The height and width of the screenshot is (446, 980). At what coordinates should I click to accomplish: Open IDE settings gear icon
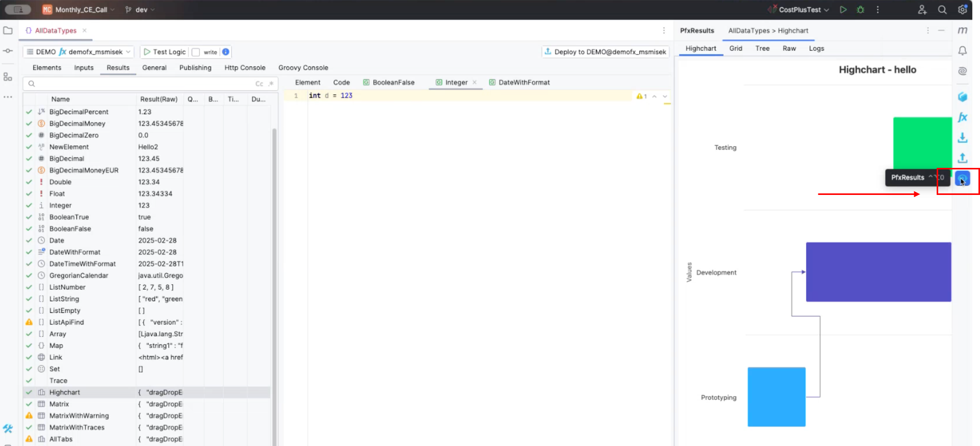(x=962, y=10)
